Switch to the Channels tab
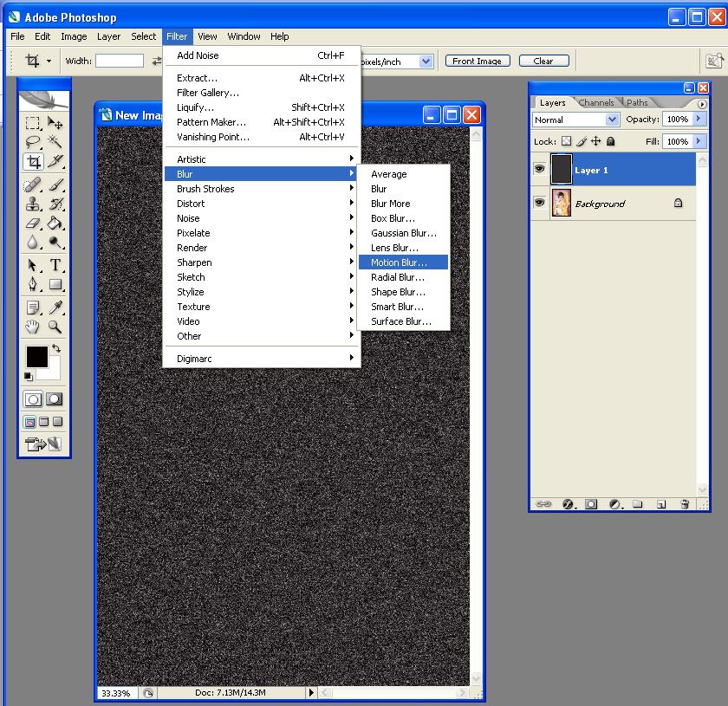728x706 pixels. coord(596,102)
